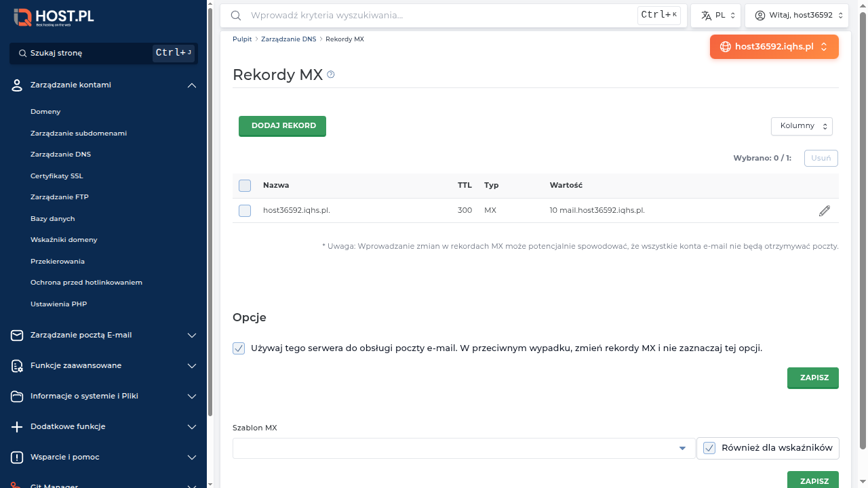Click ZAPISZ under Opcje section
Viewport: 868px width, 488px height.
(x=813, y=378)
